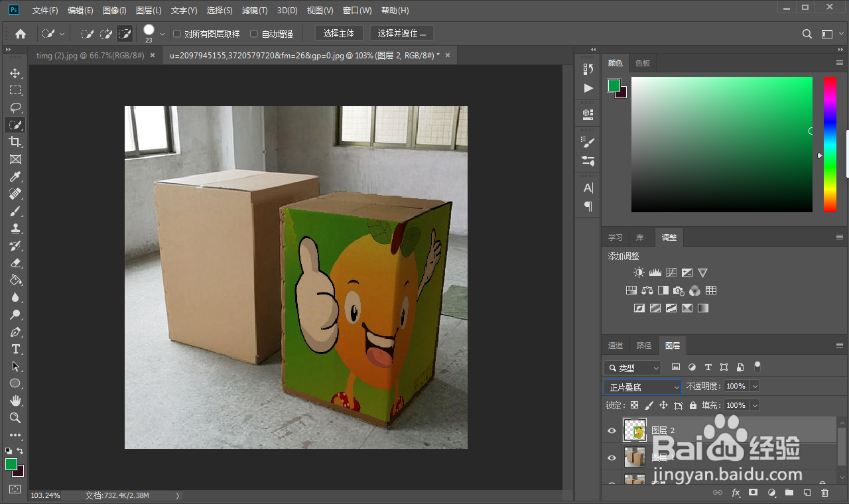Open the tool preset picker

point(54,34)
